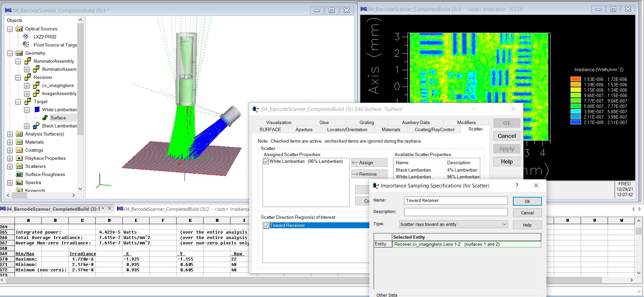Expand the Black Lambertian tree node
This screenshot has height=297, width=644.
tap(27, 126)
